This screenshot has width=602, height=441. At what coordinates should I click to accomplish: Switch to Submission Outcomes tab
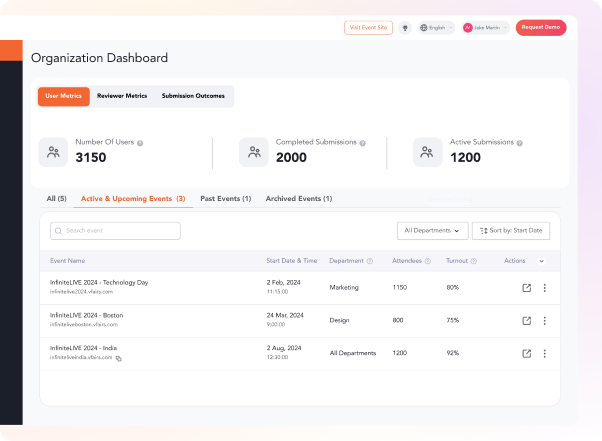point(193,96)
